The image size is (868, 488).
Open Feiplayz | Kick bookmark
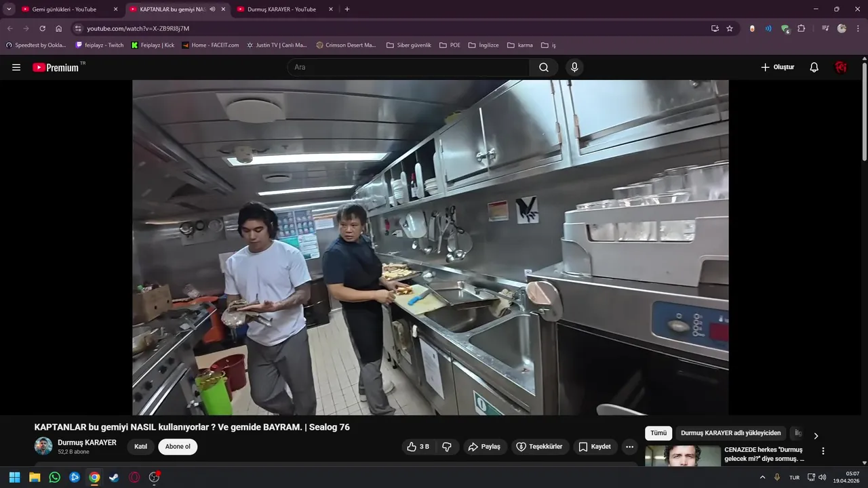153,45
